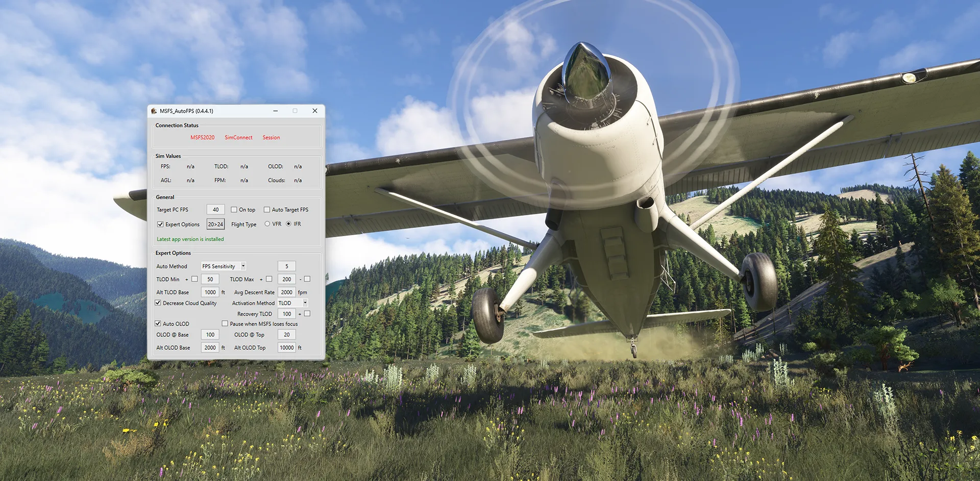Click the Target PC FPS input field
This screenshot has width=980, height=481.
point(215,210)
